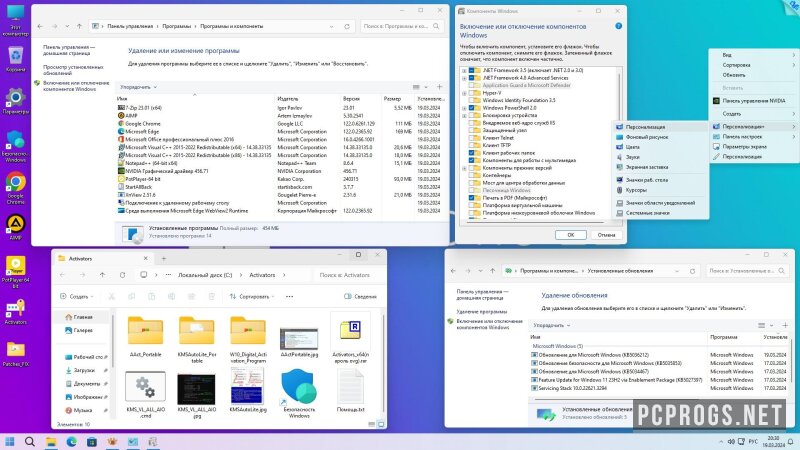Enable Windows Identity Foundation 3.5 checkbox
The image size is (800, 450).
[471, 101]
